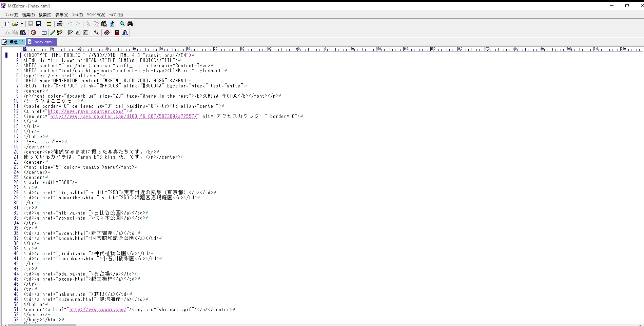Open the 検索(S) menu
The height and width of the screenshot is (326, 644).
[x=45, y=15]
